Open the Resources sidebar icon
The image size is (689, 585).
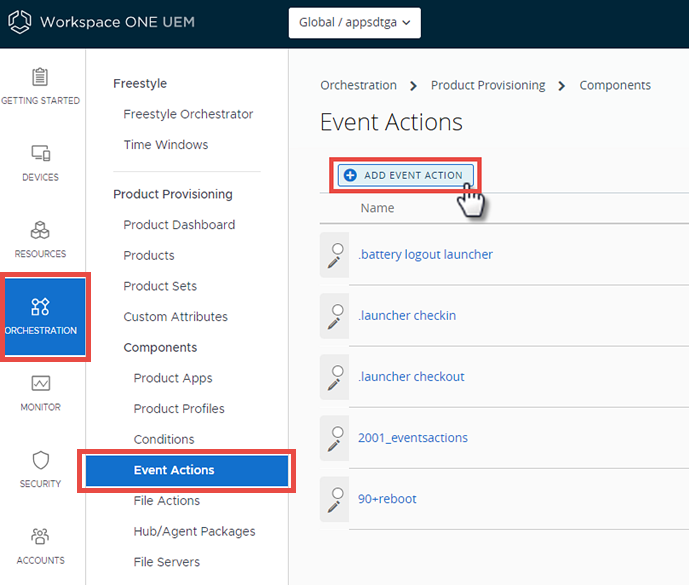[x=40, y=230]
